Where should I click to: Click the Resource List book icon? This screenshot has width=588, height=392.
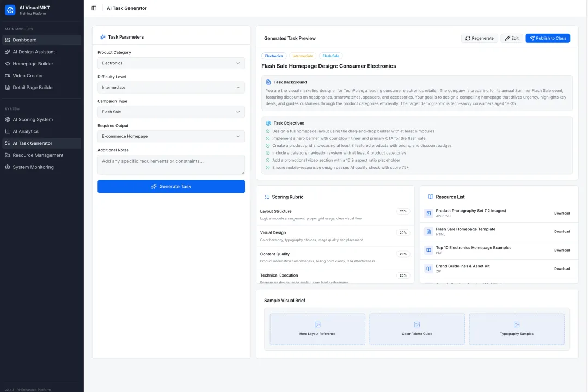click(431, 197)
